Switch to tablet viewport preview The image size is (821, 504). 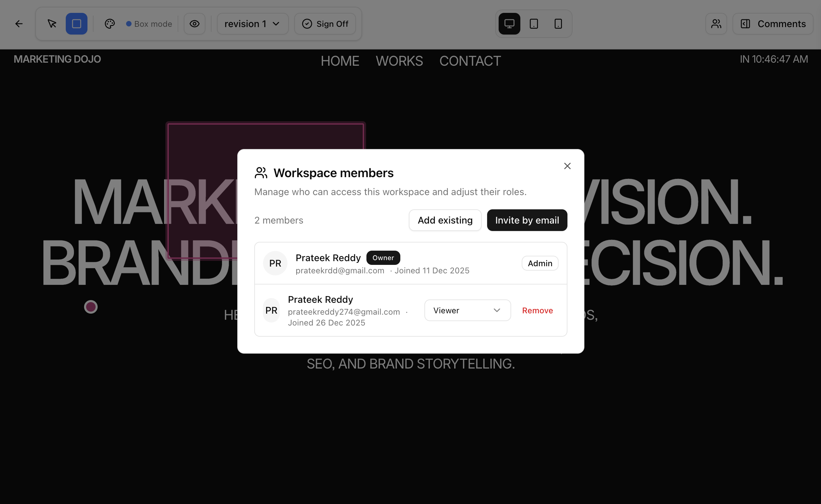click(534, 23)
